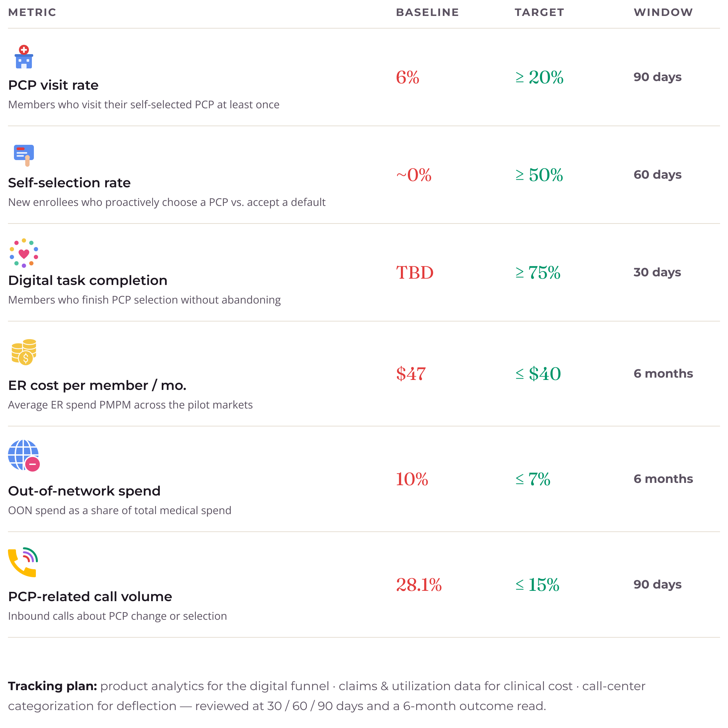Select the BASELINE column header
Image resolution: width=728 pixels, height=728 pixels.
coord(427,12)
